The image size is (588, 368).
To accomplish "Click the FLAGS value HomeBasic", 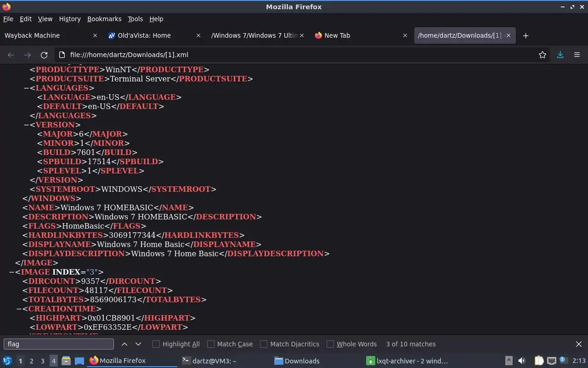I will click(83, 226).
